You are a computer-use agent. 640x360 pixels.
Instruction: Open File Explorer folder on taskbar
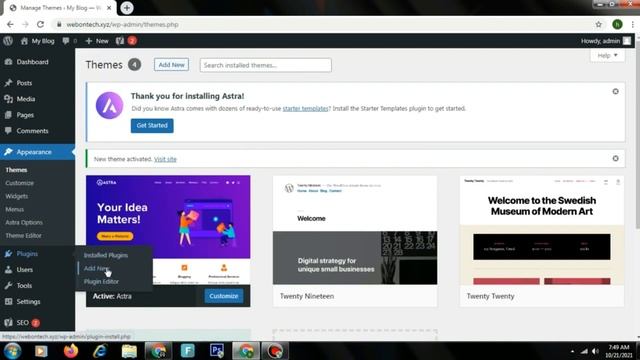click(129, 351)
